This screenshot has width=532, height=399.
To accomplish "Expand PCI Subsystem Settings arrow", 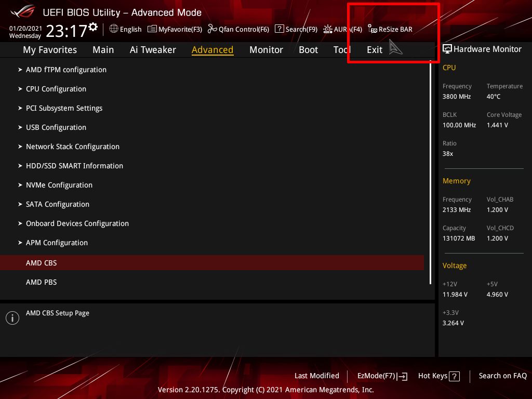I will 20,108.
